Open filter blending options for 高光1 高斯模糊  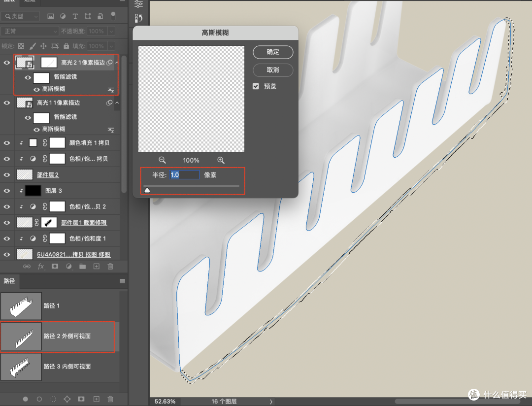[111, 130]
